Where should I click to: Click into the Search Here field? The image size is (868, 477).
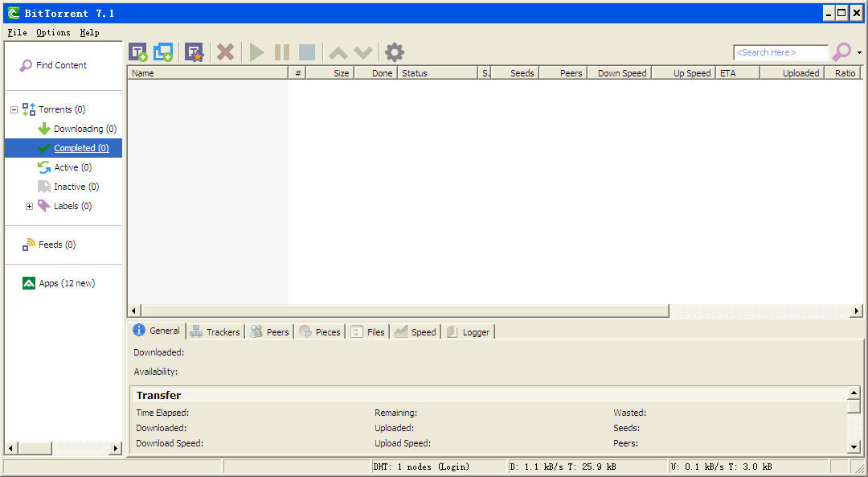pyautogui.click(x=780, y=52)
